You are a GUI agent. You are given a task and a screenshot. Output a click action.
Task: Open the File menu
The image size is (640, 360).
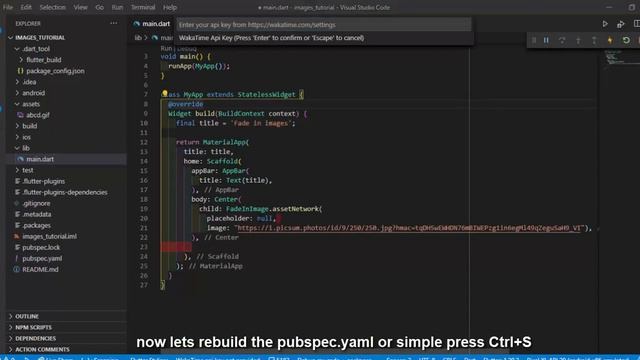(8, 7)
